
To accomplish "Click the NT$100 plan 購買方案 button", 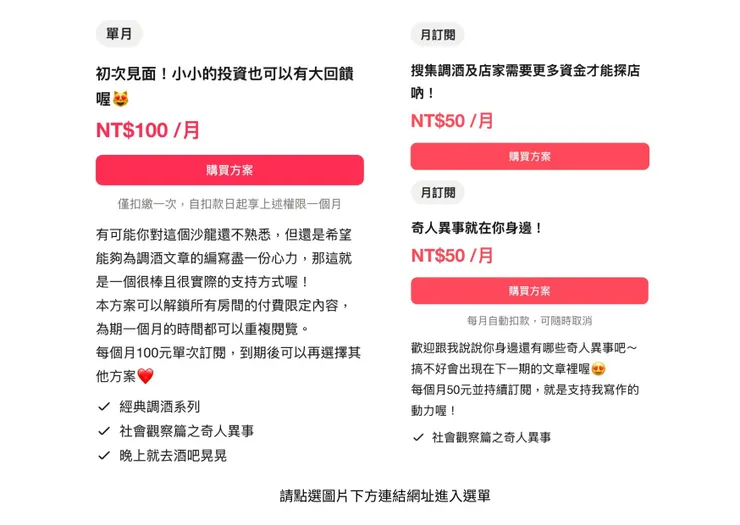I will click(x=229, y=170).
